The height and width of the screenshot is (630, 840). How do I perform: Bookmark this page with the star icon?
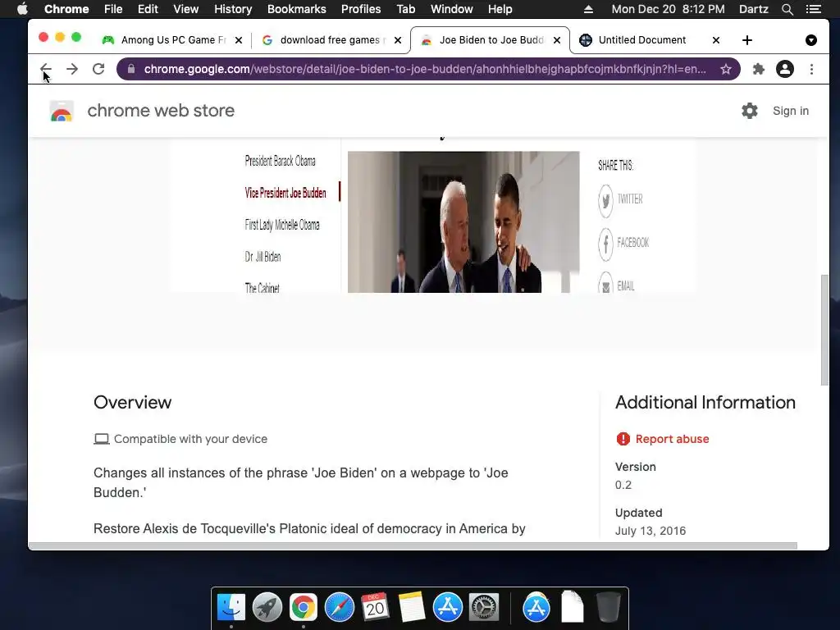pos(725,69)
